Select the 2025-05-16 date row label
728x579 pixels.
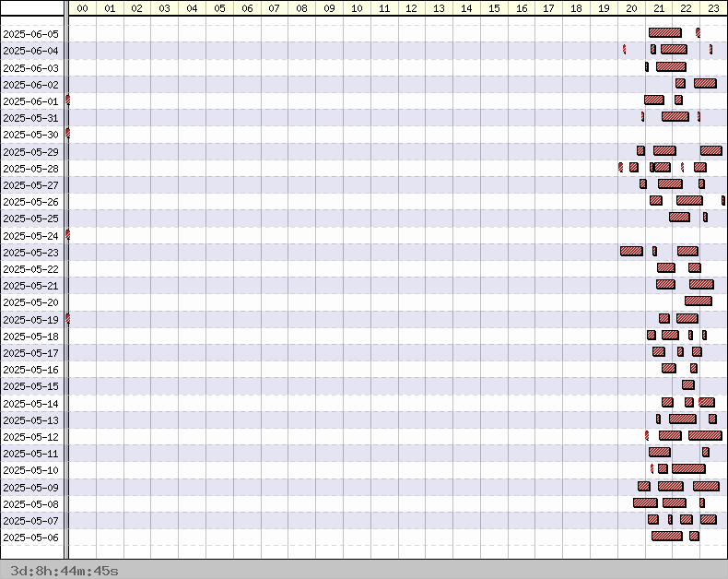coord(31,370)
